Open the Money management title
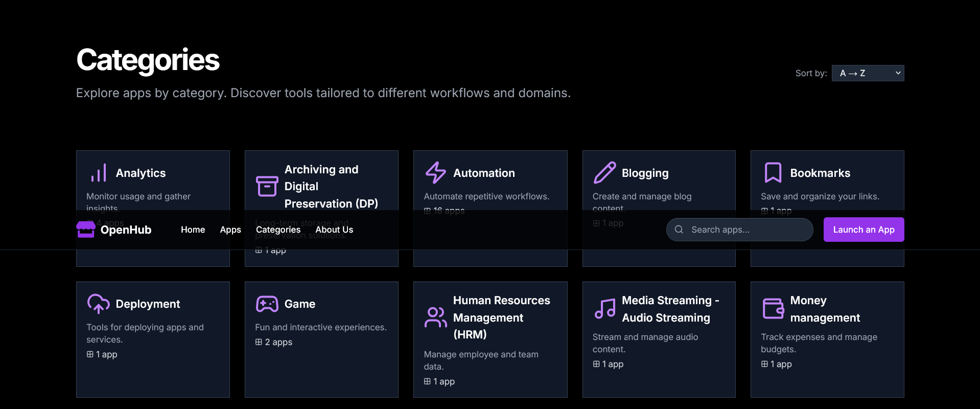Screen dimensions: 980x409 825,309
